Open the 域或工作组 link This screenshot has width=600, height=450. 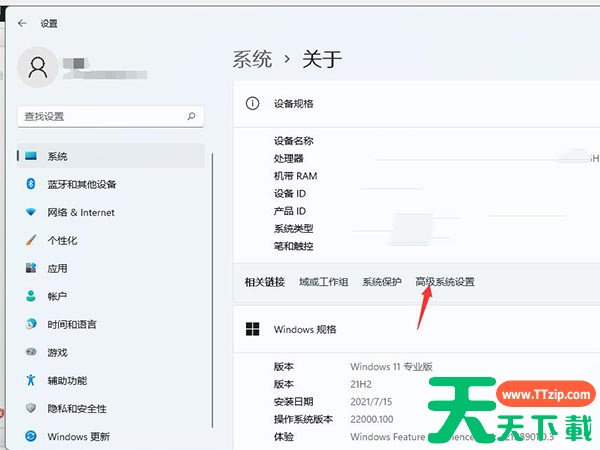pos(324,282)
